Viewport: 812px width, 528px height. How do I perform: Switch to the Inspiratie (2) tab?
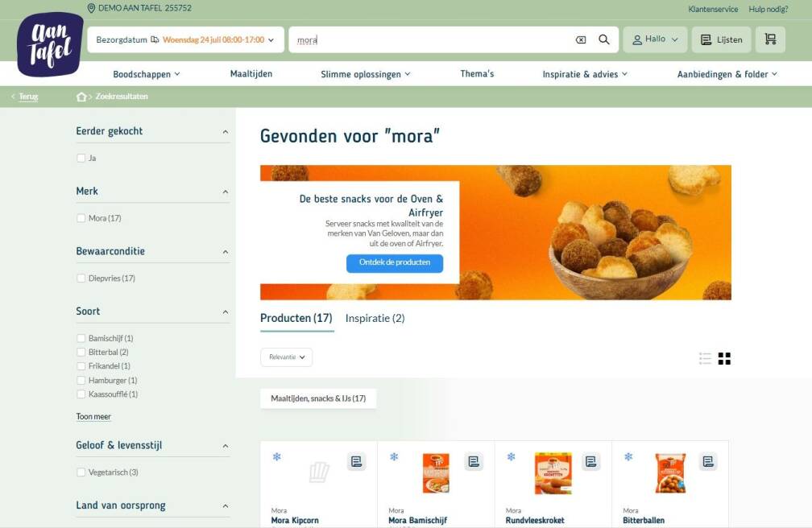(x=375, y=319)
